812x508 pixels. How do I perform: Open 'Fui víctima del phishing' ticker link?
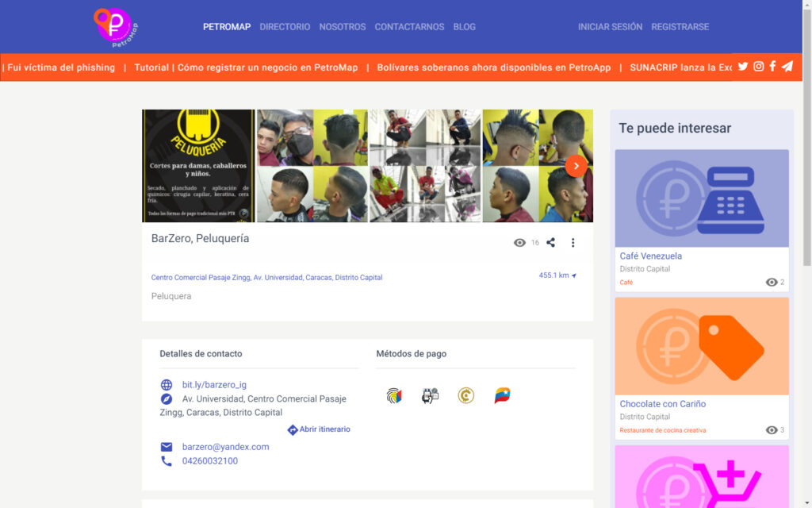(61, 67)
